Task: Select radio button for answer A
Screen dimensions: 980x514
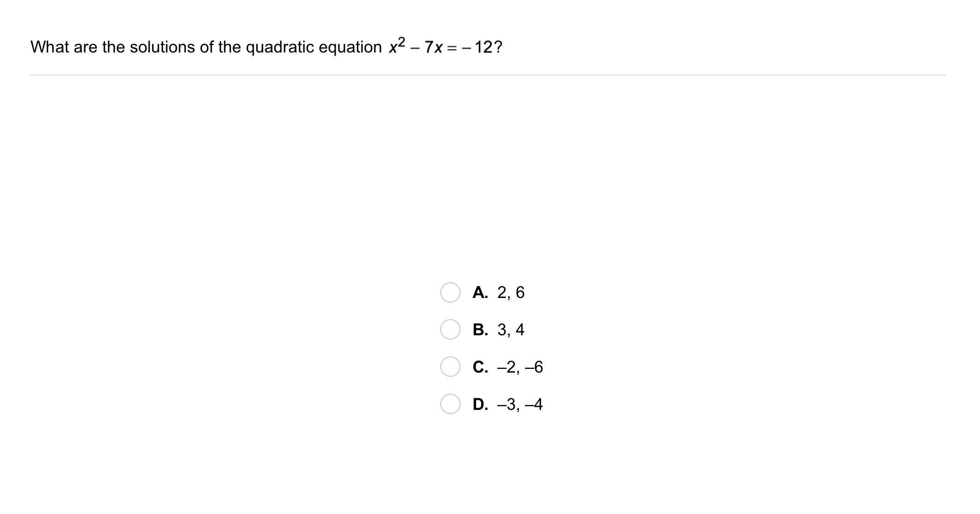Action: (450, 292)
